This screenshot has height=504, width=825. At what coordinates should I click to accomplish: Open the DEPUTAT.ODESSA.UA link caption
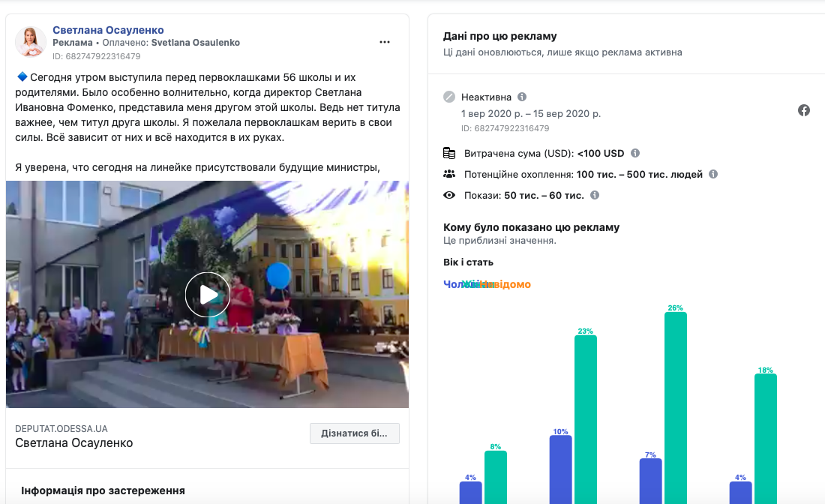pos(61,429)
